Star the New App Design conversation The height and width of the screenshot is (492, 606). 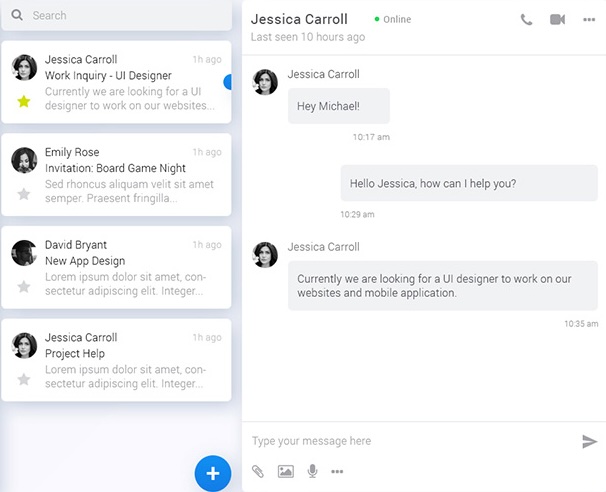24,286
